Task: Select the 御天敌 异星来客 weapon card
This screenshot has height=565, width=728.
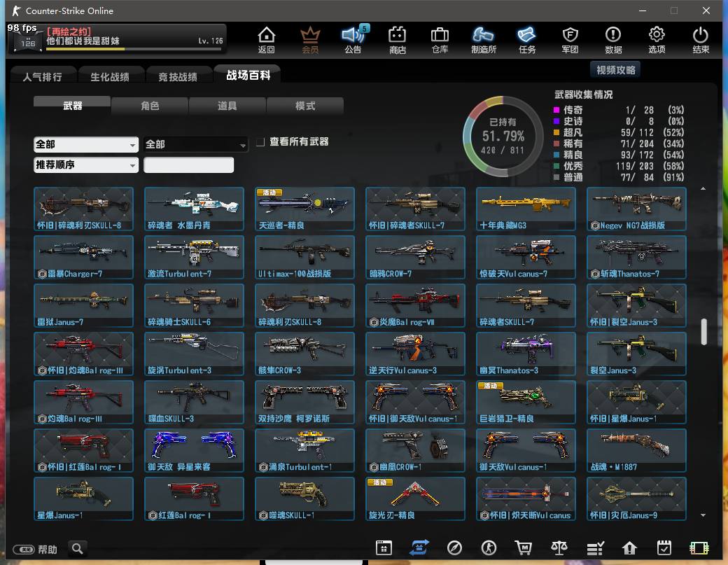Action: point(194,450)
